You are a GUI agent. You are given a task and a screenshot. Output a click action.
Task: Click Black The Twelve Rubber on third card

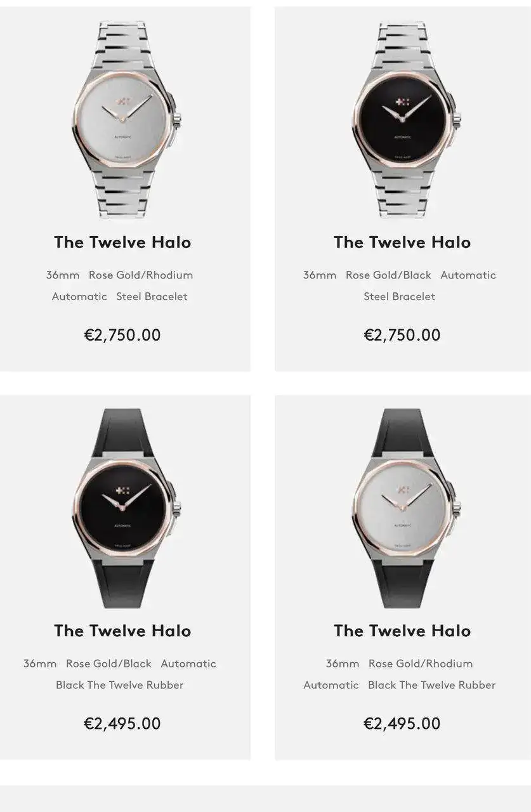pos(120,685)
